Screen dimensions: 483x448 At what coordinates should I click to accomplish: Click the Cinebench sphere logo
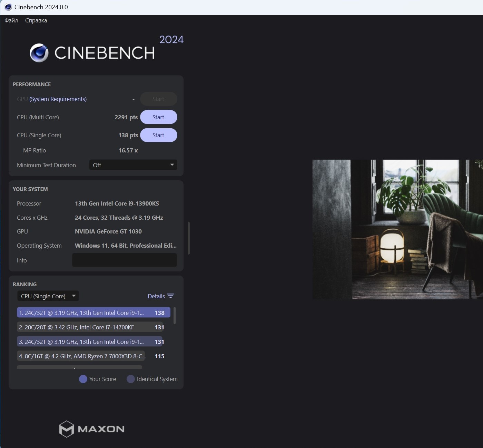coord(39,53)
